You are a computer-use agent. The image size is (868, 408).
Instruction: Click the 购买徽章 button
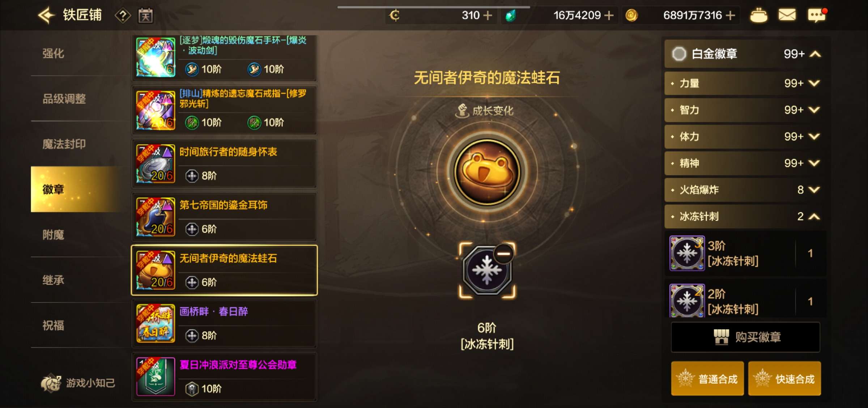pyautogui.click(x=745, y=337)
